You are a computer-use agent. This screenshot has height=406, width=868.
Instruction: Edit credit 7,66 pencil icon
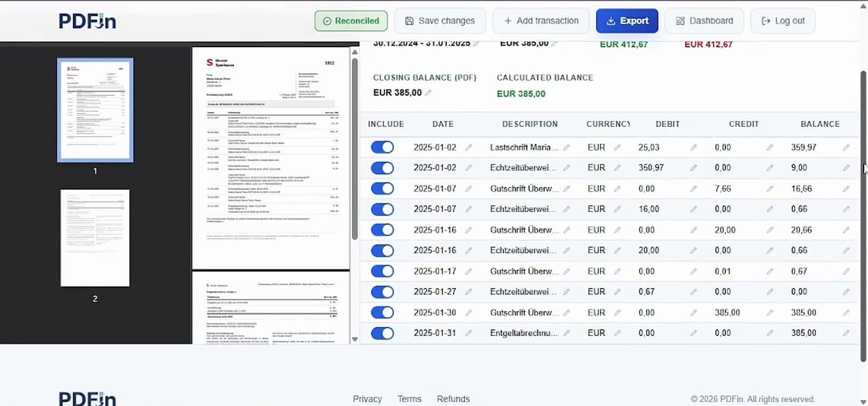(770, 188)
